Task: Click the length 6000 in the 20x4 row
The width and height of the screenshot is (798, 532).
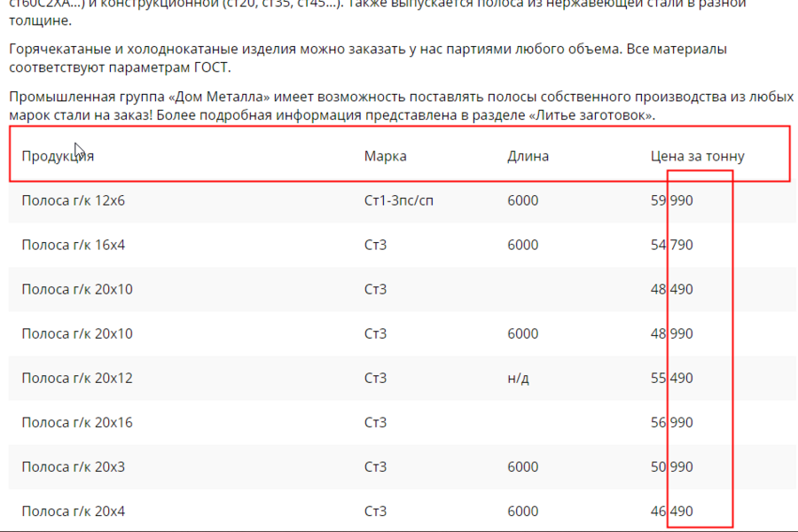Action: coord(522,511)
